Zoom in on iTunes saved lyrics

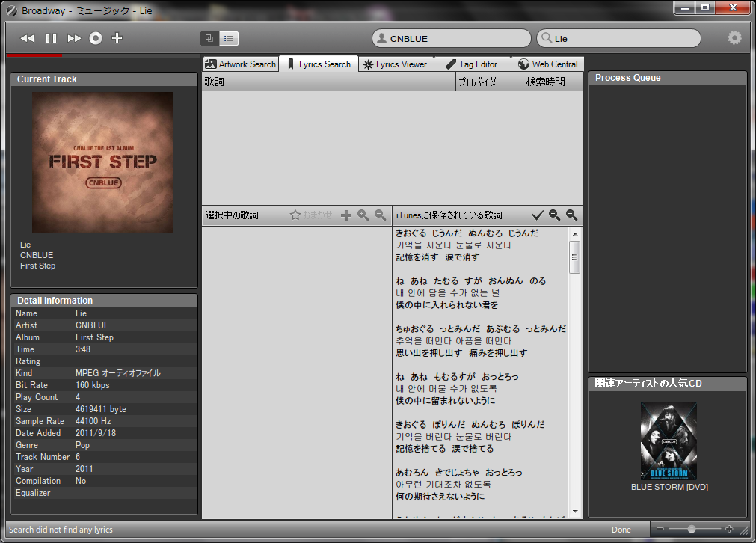[554, 215]
